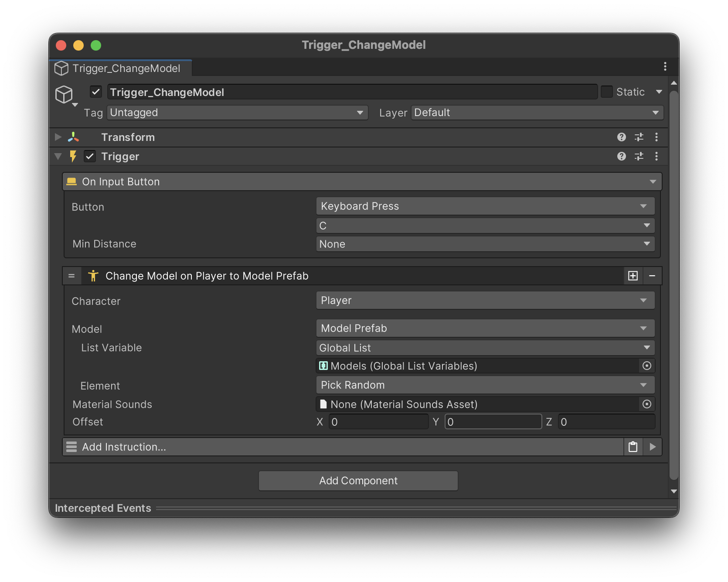Run instructions with play arrow icon
Screen dimensions: 728x582
coord(652,447)
